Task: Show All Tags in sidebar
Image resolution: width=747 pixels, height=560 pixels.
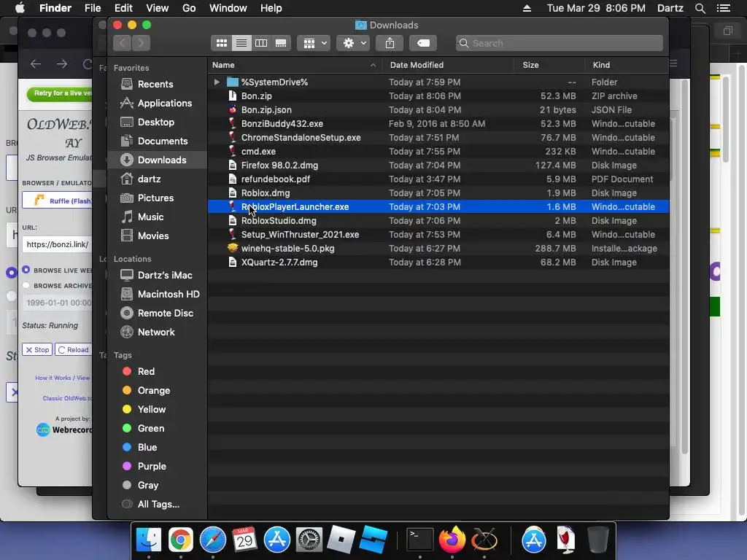Action: point(158,505)
